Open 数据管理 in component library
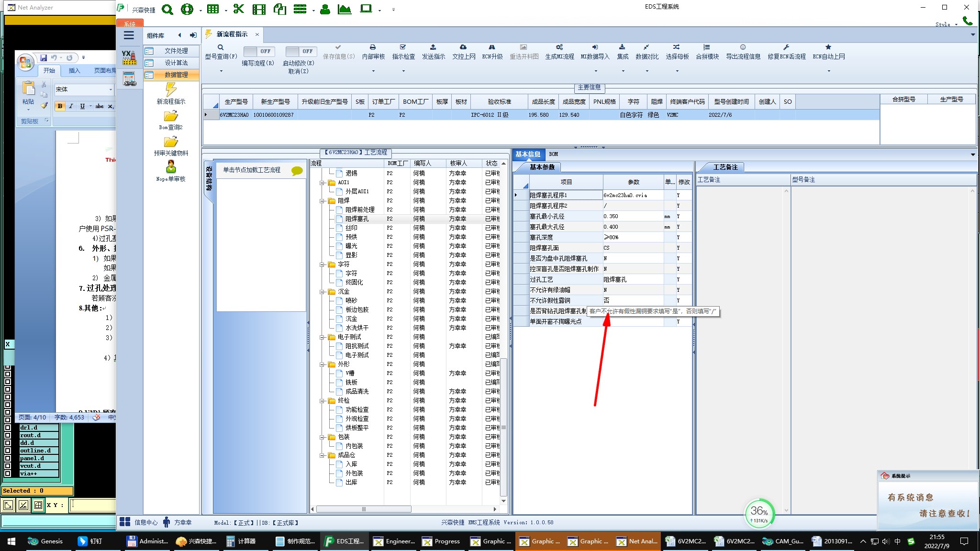 (x=176, y=75)
